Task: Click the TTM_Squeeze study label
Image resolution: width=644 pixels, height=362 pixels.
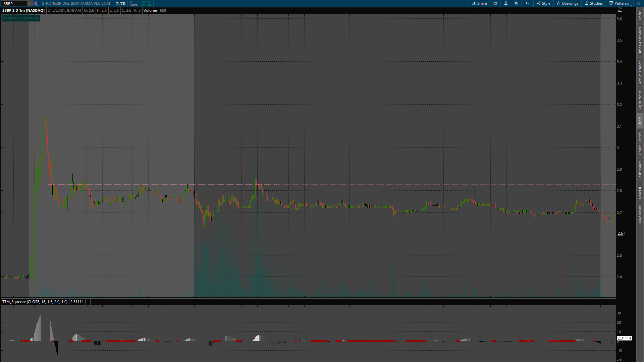Action: 35,302
